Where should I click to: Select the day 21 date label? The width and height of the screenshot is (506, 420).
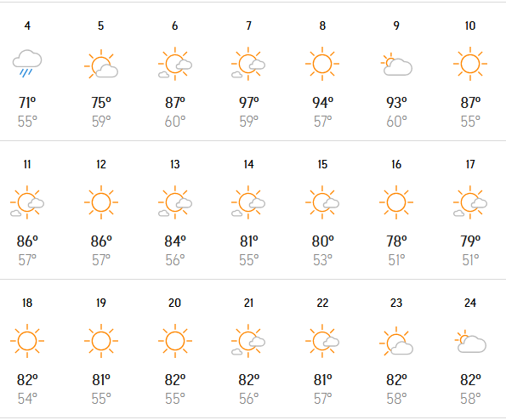click(248, 303)
